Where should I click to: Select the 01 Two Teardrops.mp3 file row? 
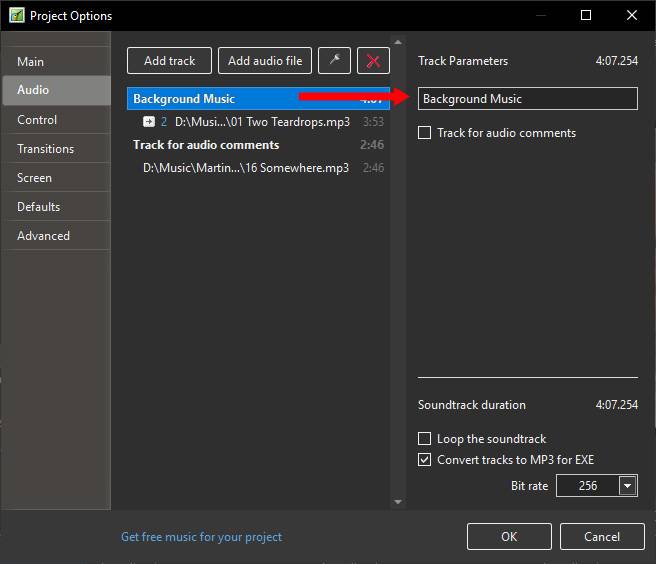pyautogui.click(x=258, y=122)
